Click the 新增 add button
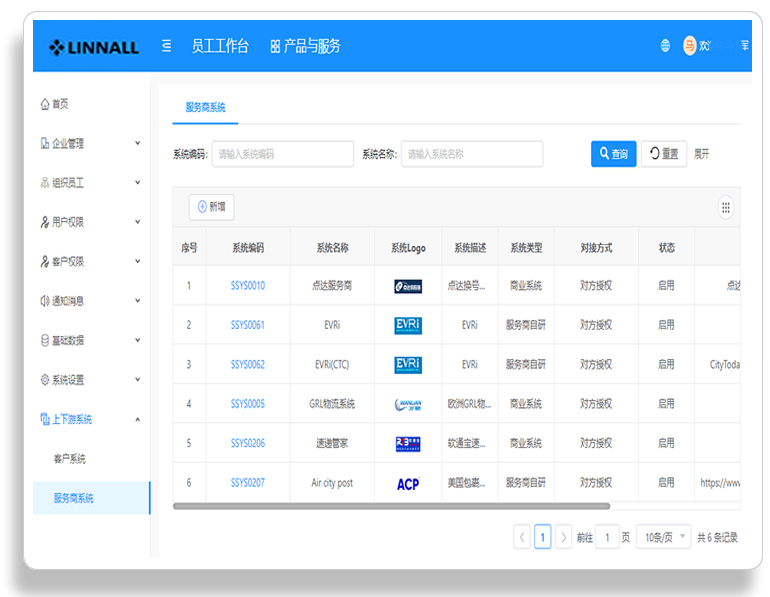The image size is (770, 597). tap(212, 207)
